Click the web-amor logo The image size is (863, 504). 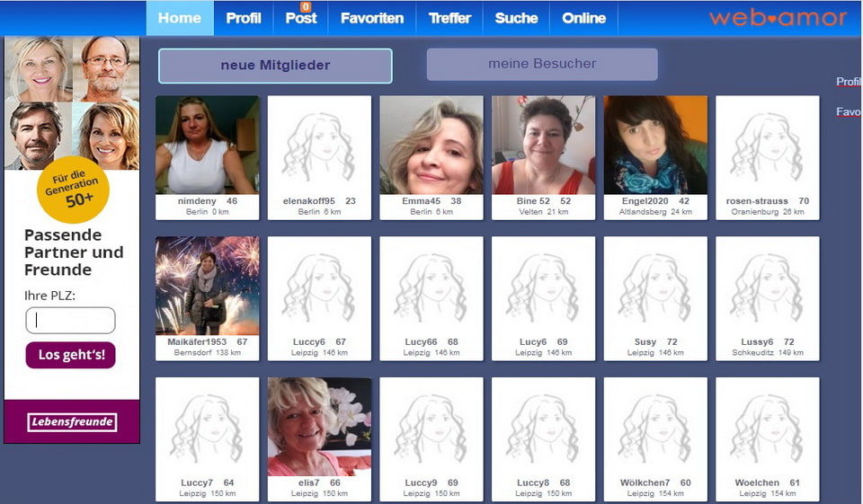[x=778, y=18]
